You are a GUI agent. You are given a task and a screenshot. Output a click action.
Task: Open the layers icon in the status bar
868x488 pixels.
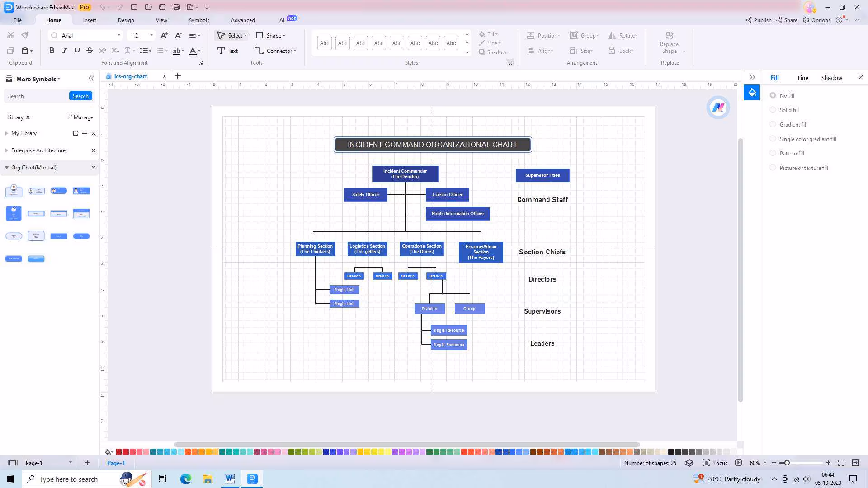(x=689, y=463)
